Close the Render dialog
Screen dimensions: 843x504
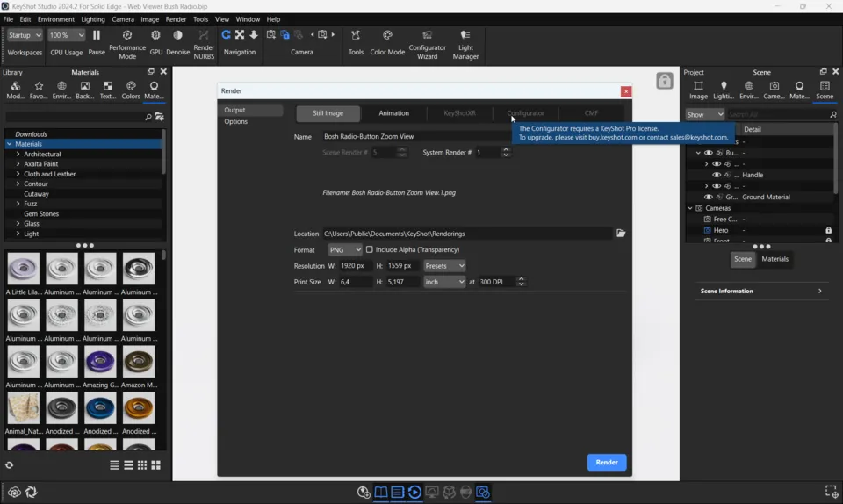[x=626, y=91]
